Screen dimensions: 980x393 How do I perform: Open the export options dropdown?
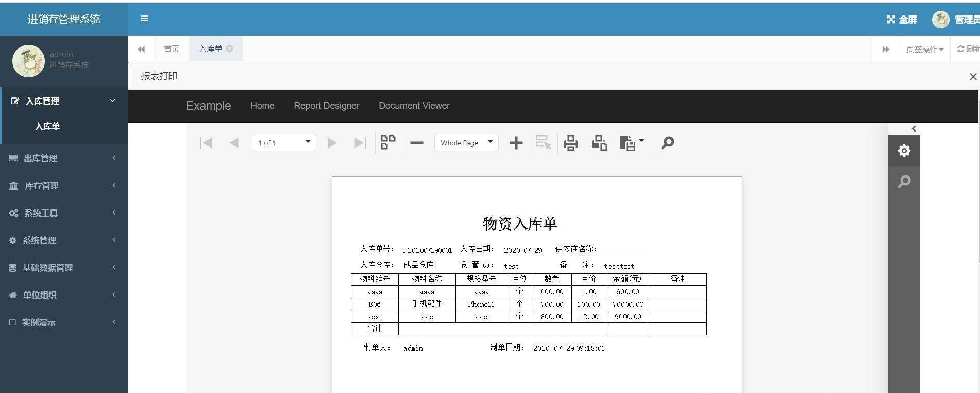pyautogui.click(x=631, y=143)
